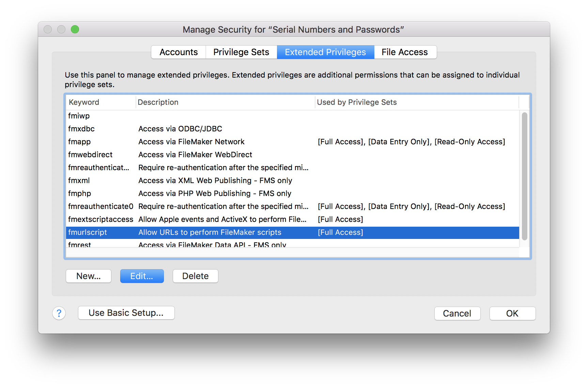The image size is (588, 388).
Task: Cancel the Manage Security dialog
Action: point(457,313)
